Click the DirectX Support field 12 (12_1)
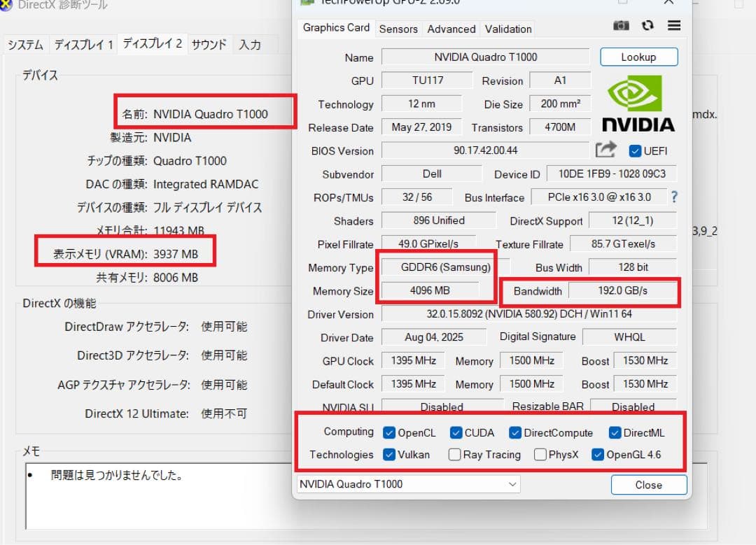 coord(633,220)
